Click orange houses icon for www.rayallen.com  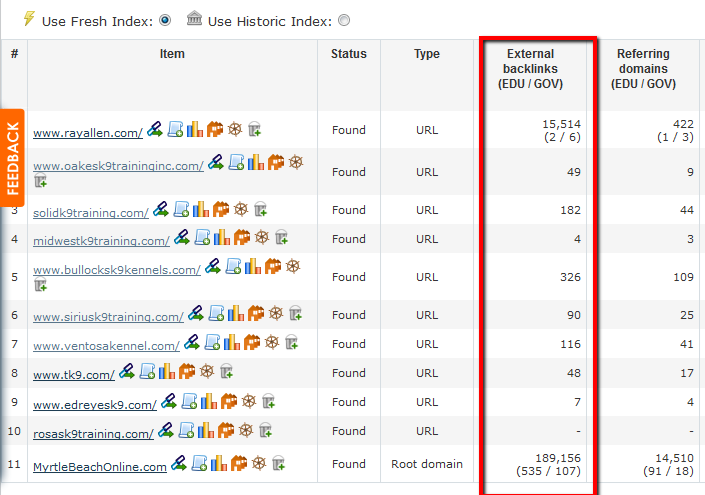coord(215,129)
